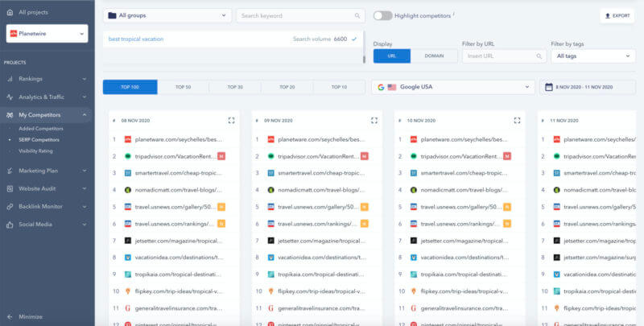
Task: Select the TOP 100 tab
Action: pyautogui.click(x=130, y=87)
